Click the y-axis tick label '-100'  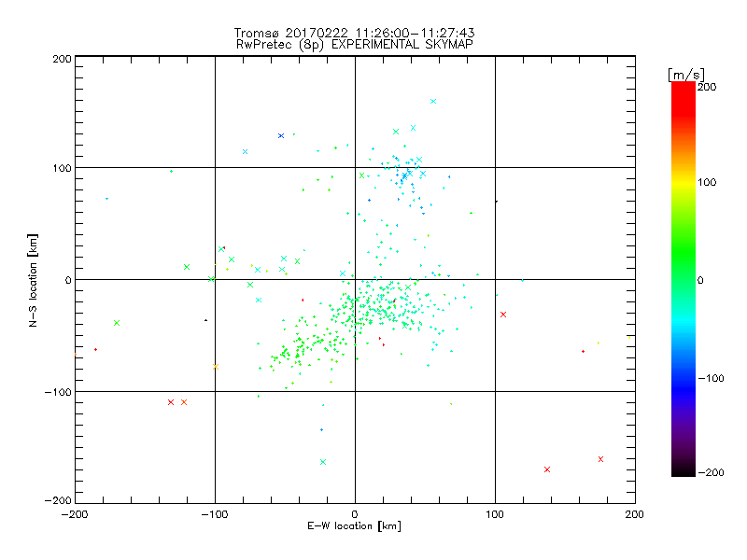point(58,392)
